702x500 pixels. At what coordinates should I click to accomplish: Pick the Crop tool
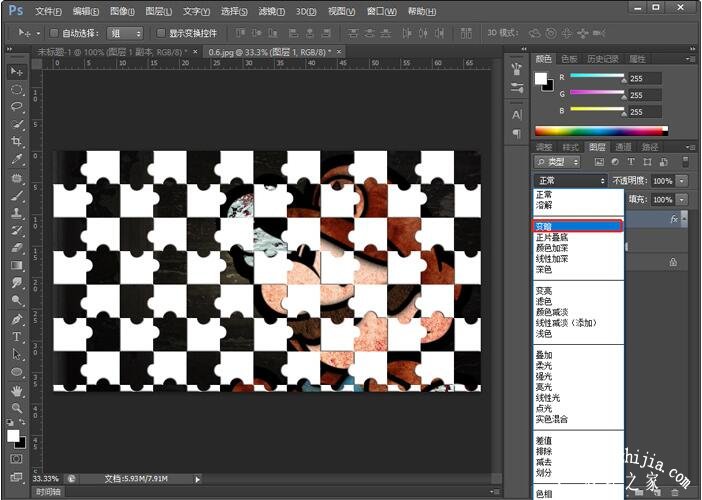(17, 142)
